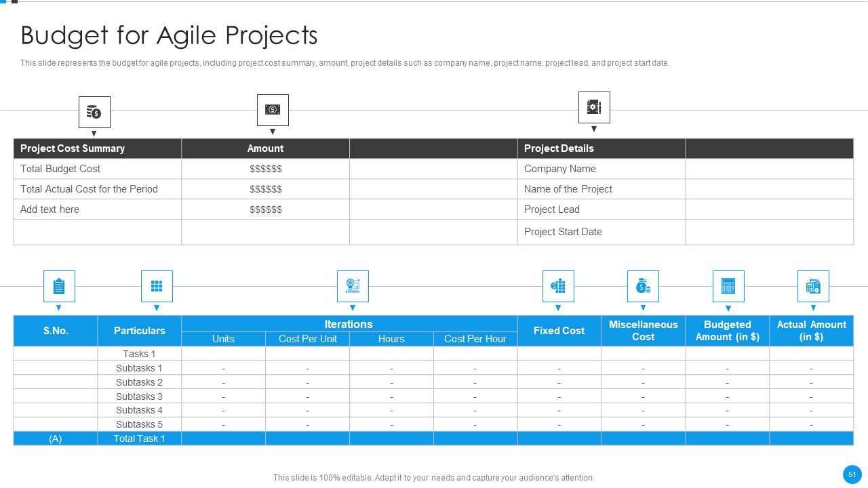Select the Budget for Agile Projects title
Viewport: 868px width, 488px height.
169,35
